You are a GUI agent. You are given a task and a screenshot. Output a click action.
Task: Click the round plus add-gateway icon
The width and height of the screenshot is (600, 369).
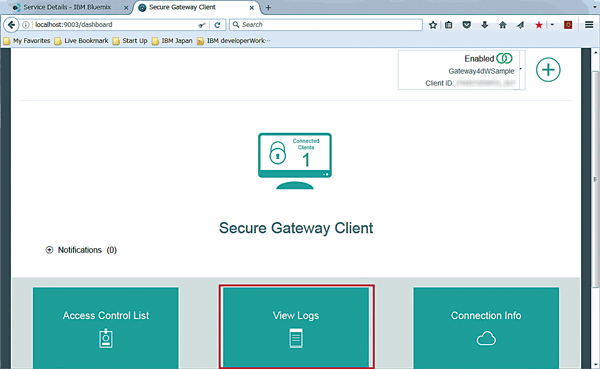click(548, 70)
